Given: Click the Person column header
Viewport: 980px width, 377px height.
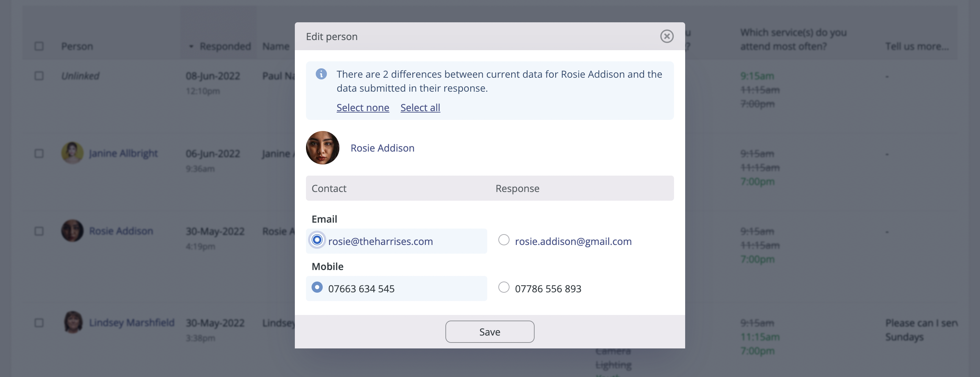Looking at the screenshot, I should click(x=77, y=46).
